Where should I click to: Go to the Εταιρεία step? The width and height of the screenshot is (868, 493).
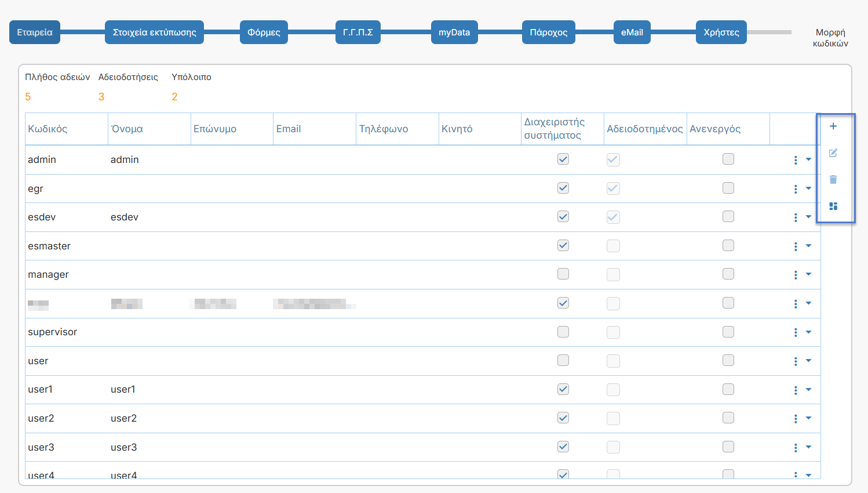click(x=35, y=32)
